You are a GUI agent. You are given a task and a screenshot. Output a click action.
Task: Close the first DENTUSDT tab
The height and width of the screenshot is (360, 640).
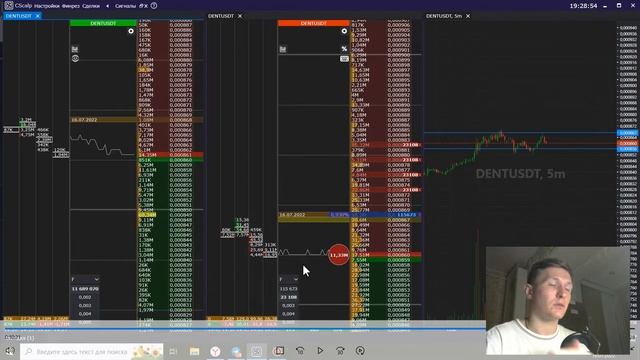(38, 16)
